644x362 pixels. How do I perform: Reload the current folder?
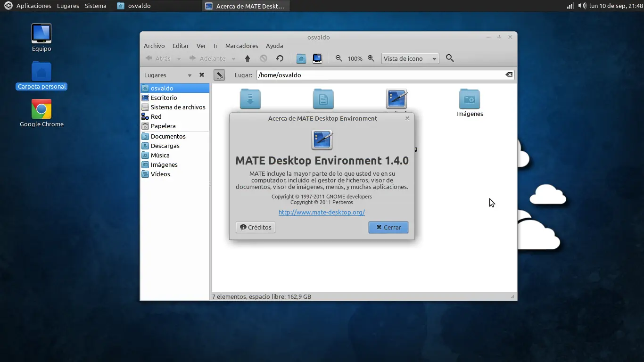[x=280, y=58]
